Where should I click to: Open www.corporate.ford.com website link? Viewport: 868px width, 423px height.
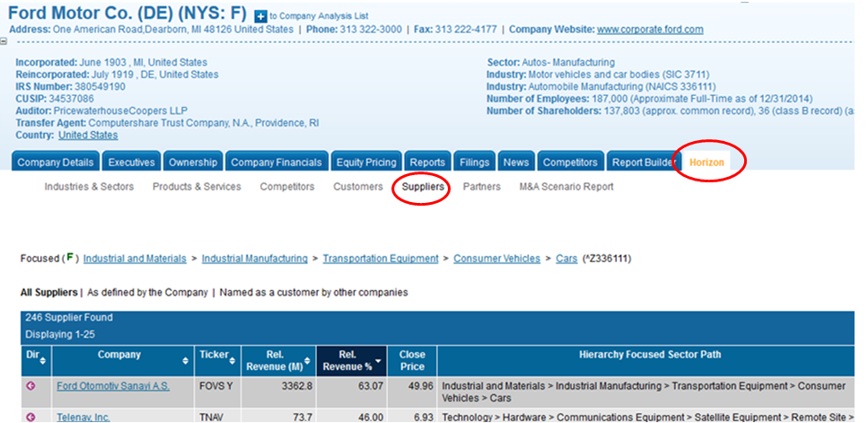[650, 30]
